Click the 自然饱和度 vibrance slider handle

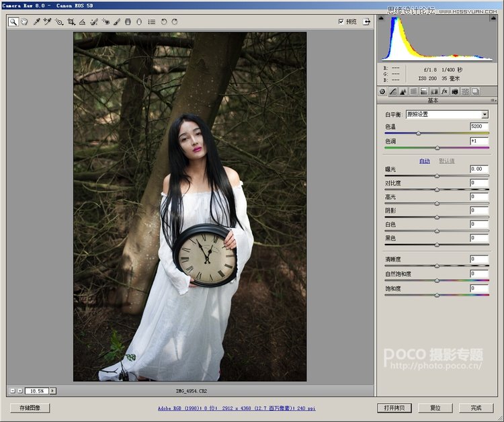437,281
